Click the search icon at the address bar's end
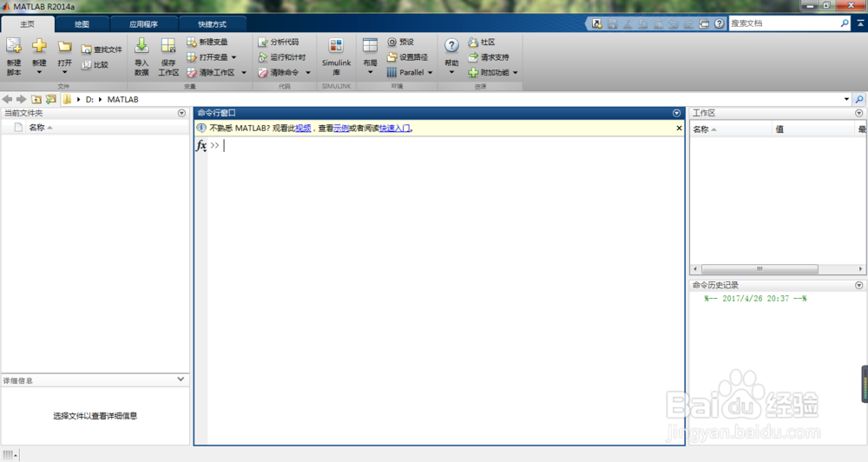The image size is (868, 462). [859, 99]
